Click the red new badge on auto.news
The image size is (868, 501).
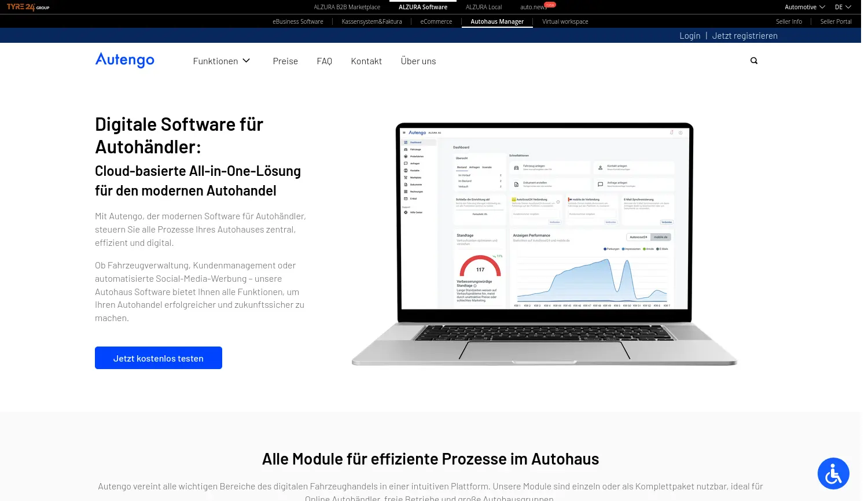click(550, 4)
